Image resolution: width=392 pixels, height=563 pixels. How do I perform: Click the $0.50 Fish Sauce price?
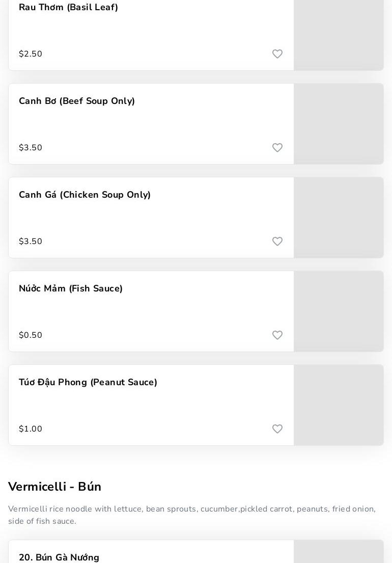(31, 335)
